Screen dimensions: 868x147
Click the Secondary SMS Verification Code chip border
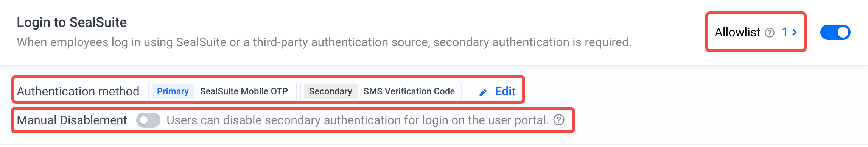381,91
